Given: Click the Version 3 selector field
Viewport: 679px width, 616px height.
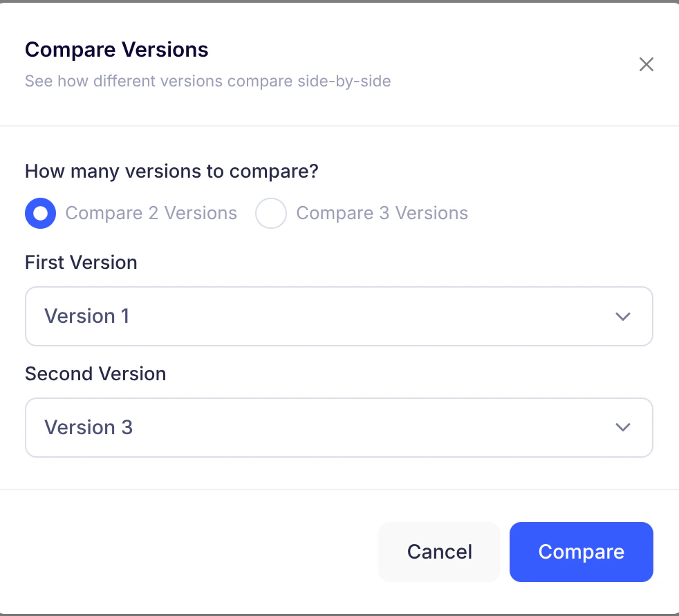Looking at the screenshot, I should click(x=339, y=427).
